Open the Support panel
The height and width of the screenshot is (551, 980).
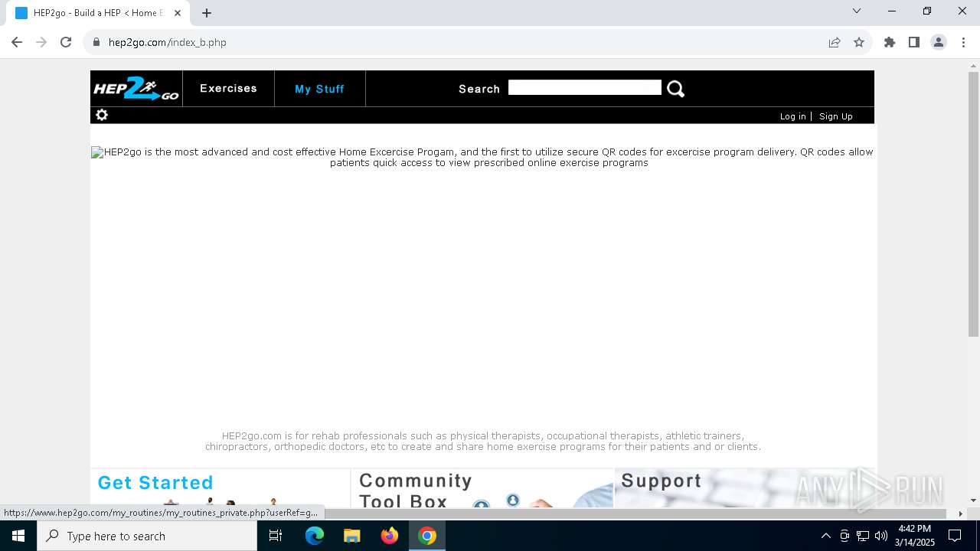[744, 488]
